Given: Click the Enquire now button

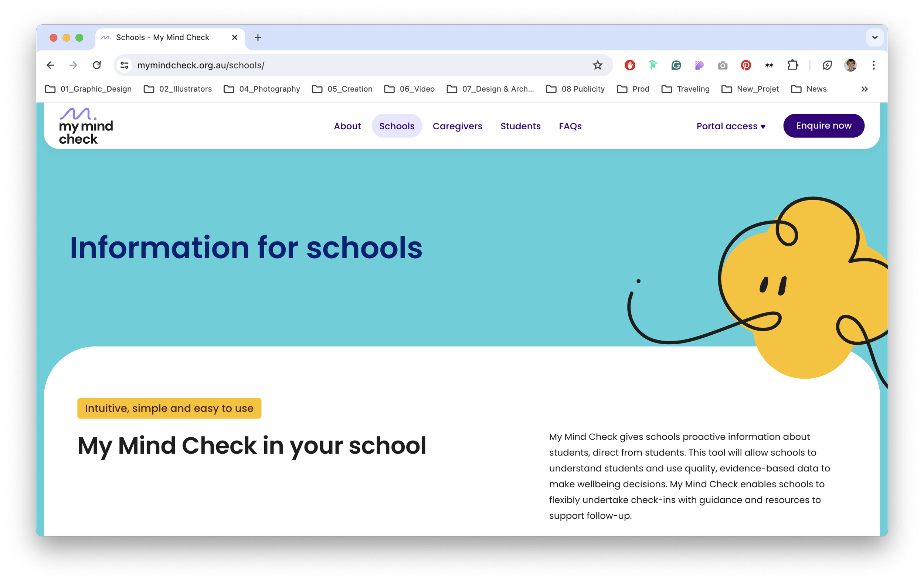Looking at the screenshot, I should click(823, 126).
